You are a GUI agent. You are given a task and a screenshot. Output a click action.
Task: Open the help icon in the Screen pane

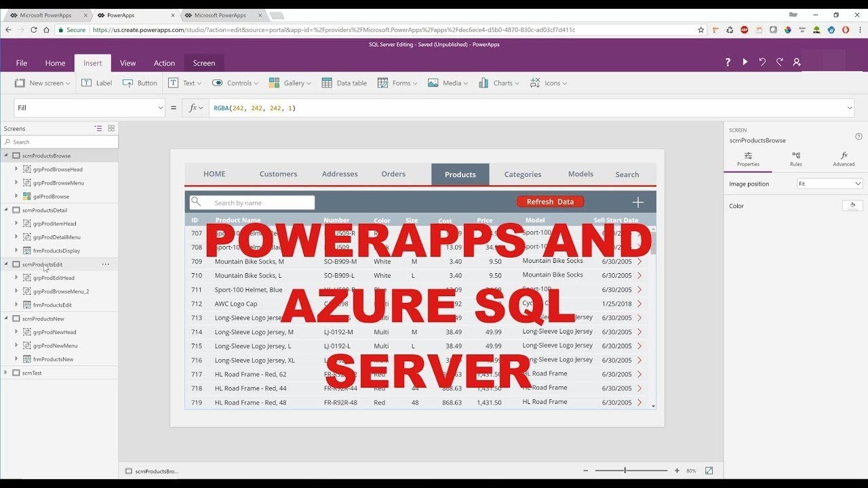[x=859, y=136]
